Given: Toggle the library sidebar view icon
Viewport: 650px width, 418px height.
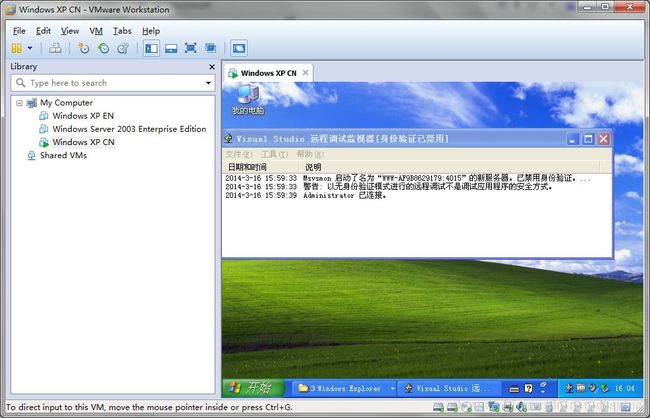Looking at the screenshot, I should pyautogui.click(x=151, y=48).
